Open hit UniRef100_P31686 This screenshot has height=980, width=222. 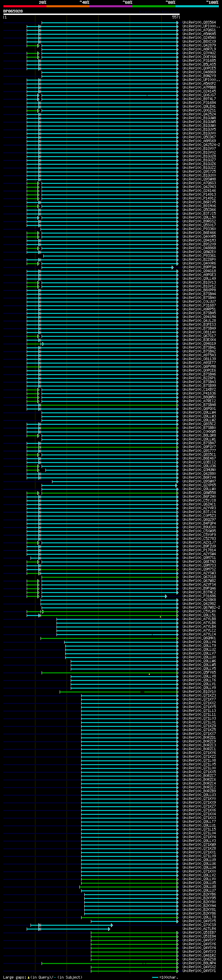point(199,596)
